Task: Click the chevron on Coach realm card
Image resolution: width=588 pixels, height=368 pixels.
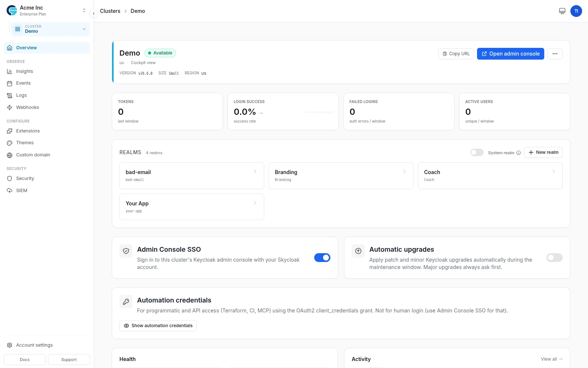Action: pos(553,171)
